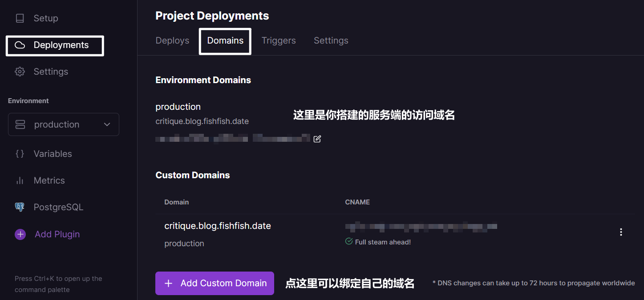Edit the production domain via pencil icon
The height and width of the screenshot is (300, 644).
coord(317,139)
